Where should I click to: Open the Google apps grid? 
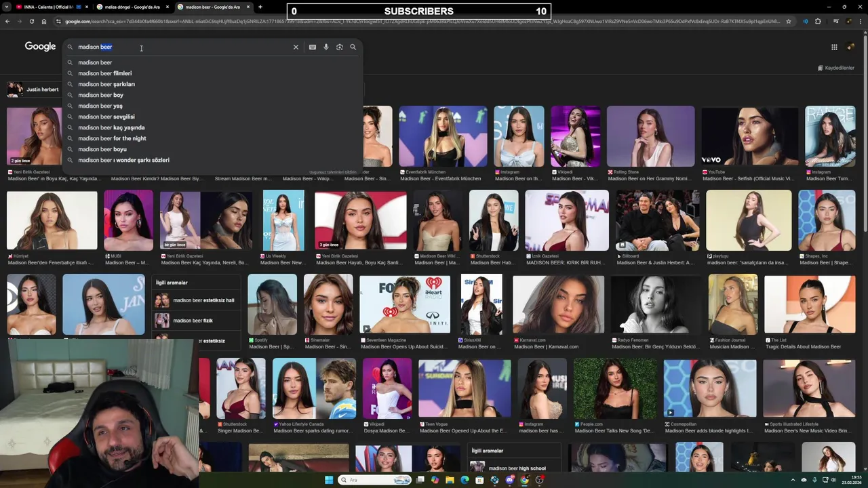[x=834, y=47]
